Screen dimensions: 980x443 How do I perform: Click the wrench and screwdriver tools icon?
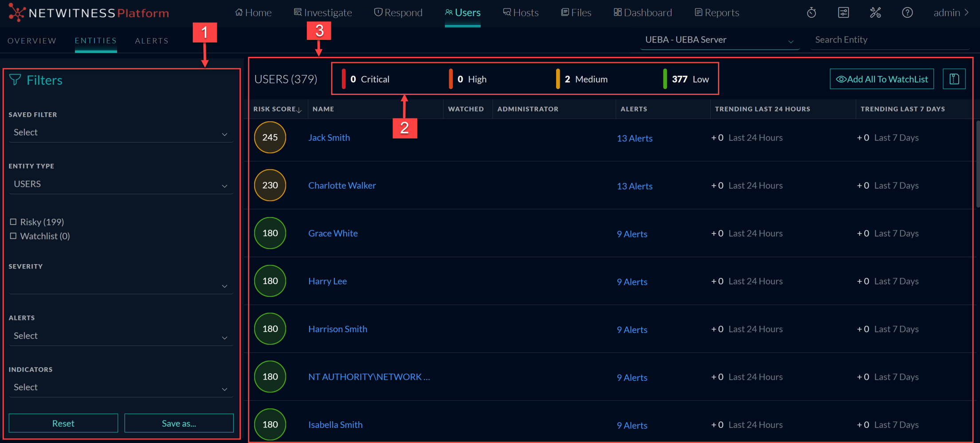(x=875, y=13)
